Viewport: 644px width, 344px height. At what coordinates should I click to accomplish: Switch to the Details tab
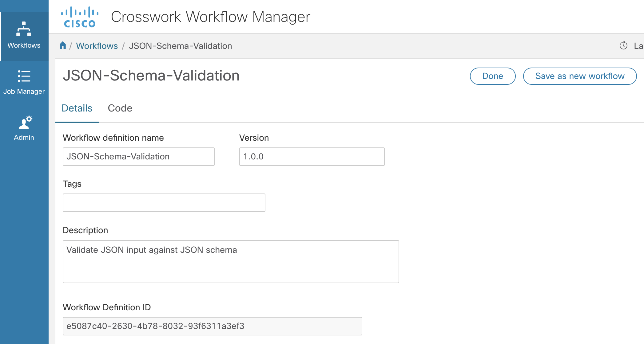(x=77, y=108)
